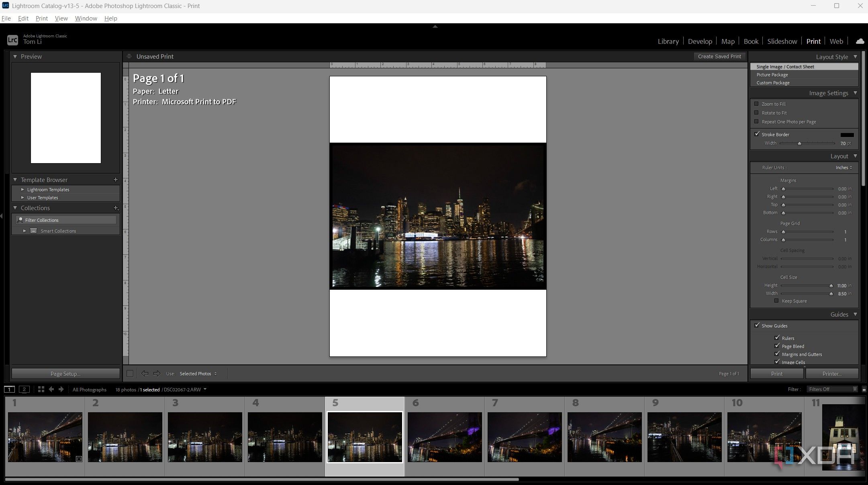Add new collection with plus icon
Screen dimensions: 868x485
pyautogui.click(x=116, y=208)
